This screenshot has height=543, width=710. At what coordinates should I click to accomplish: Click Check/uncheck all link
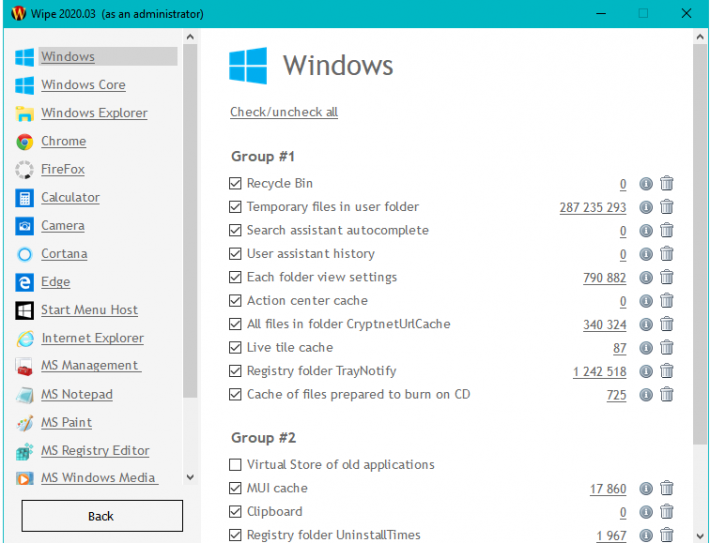pyautogui.click(x=284, y=112)
